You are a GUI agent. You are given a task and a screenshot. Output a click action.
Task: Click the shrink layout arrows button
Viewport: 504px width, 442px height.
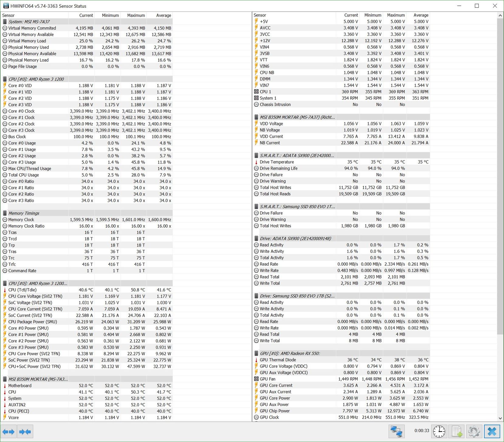pyautogui.click(x=25, y=432)
